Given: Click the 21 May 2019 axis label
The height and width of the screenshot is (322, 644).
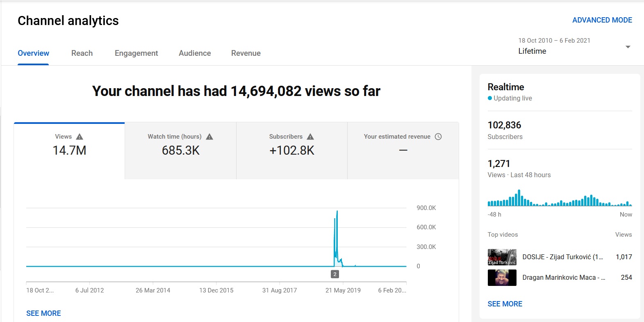Looking at the screenshot, I should pos(343,290).
